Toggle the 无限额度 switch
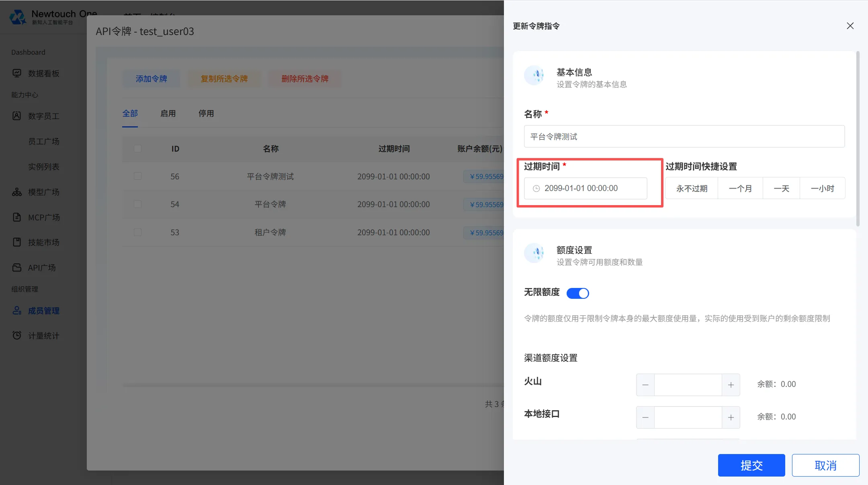 (x=578, y=293)
